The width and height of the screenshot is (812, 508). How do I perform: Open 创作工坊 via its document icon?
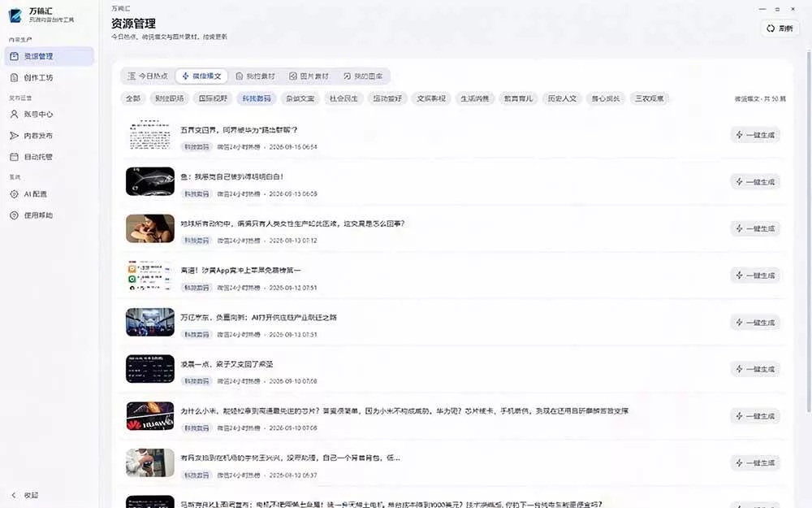pyautogui.click(x=15, y=78)
